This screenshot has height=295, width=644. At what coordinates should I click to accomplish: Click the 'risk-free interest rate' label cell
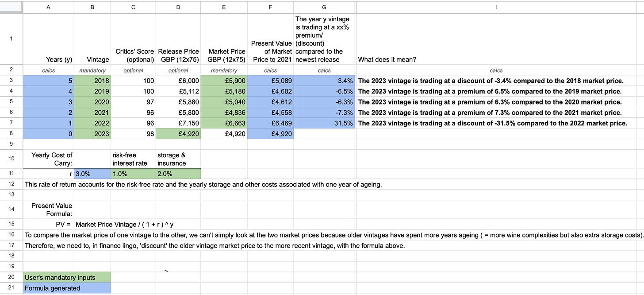tap(133, 159)
